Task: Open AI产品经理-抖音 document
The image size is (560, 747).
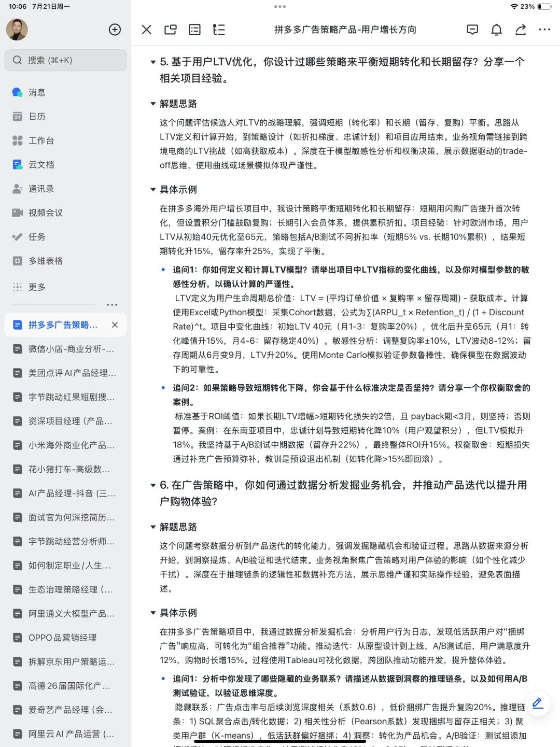Action: coord(65,493)
